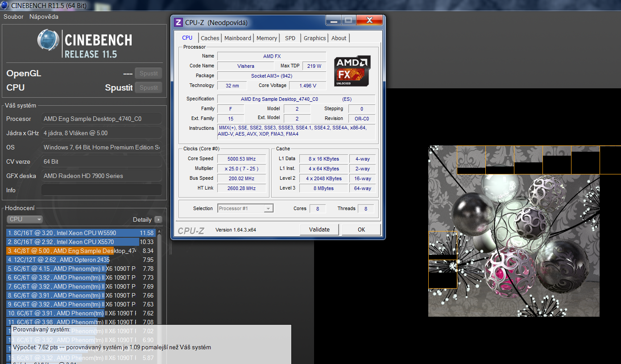Click the Code Name Vishera value
Viewport: 621px width, 364px height.
click(x=246, y=66)
